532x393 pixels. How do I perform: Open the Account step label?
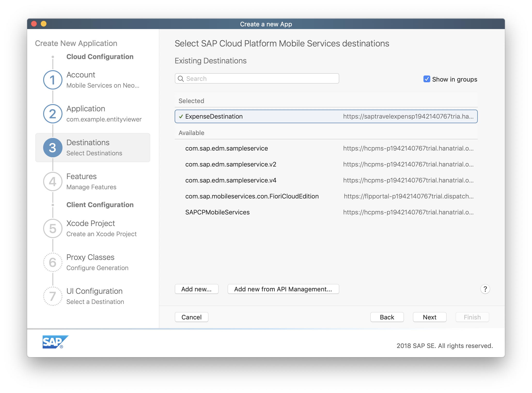pyautogui.click(x=81, y=75)
